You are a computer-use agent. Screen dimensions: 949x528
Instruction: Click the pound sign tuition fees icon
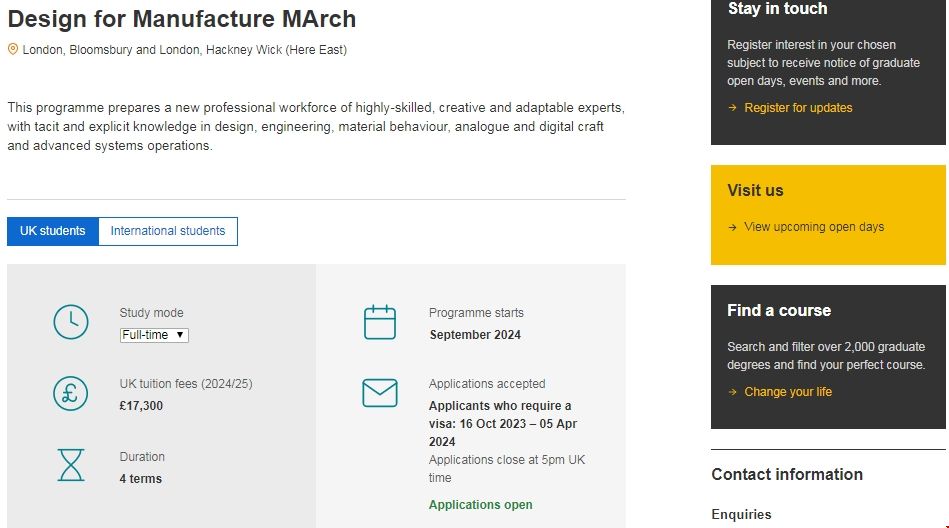pos(71,393)
